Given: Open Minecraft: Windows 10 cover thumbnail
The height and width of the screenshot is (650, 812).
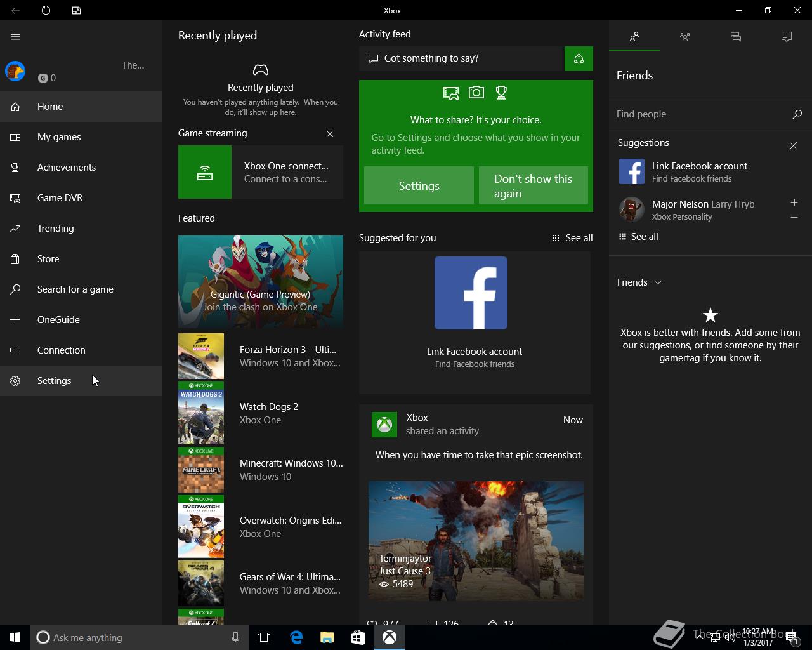Looking at the screenshot, I should 201,470.
